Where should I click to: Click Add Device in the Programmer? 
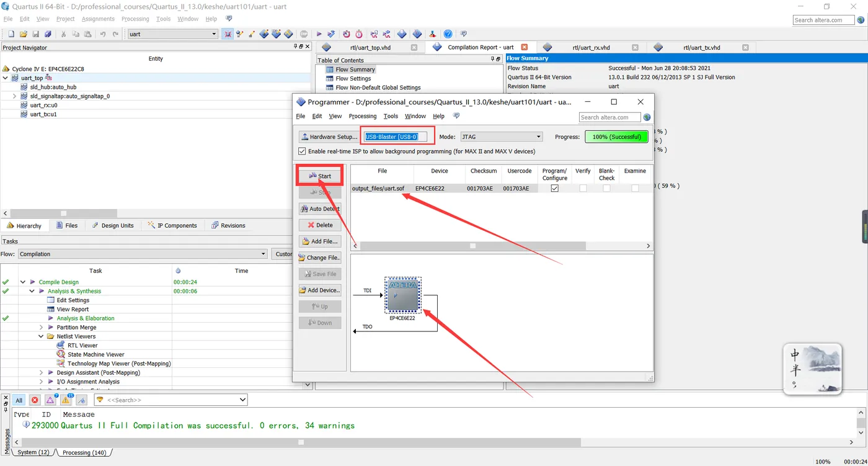pyautogui.click(x=320, y=290)
